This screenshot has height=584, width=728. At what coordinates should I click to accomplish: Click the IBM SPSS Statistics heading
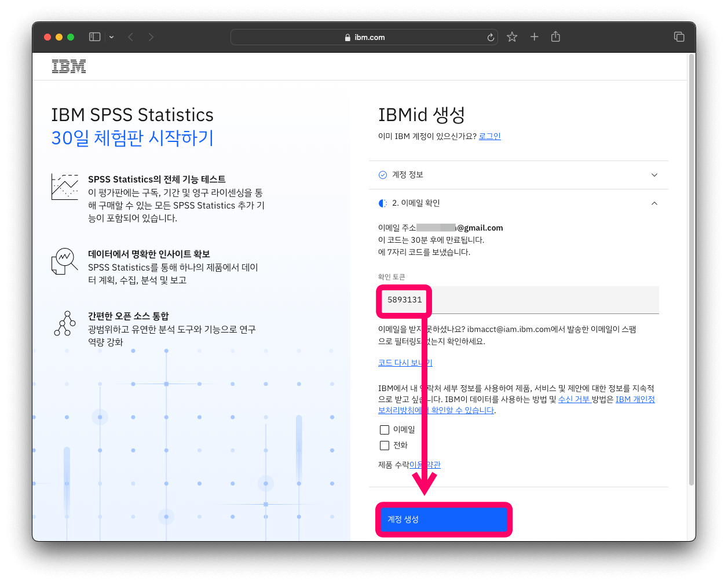[133, 115]
